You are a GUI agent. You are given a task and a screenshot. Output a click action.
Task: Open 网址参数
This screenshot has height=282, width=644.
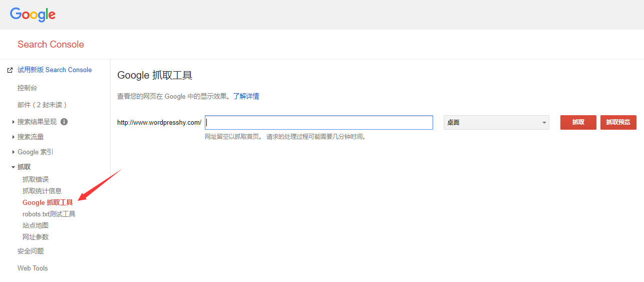[36, 237]
